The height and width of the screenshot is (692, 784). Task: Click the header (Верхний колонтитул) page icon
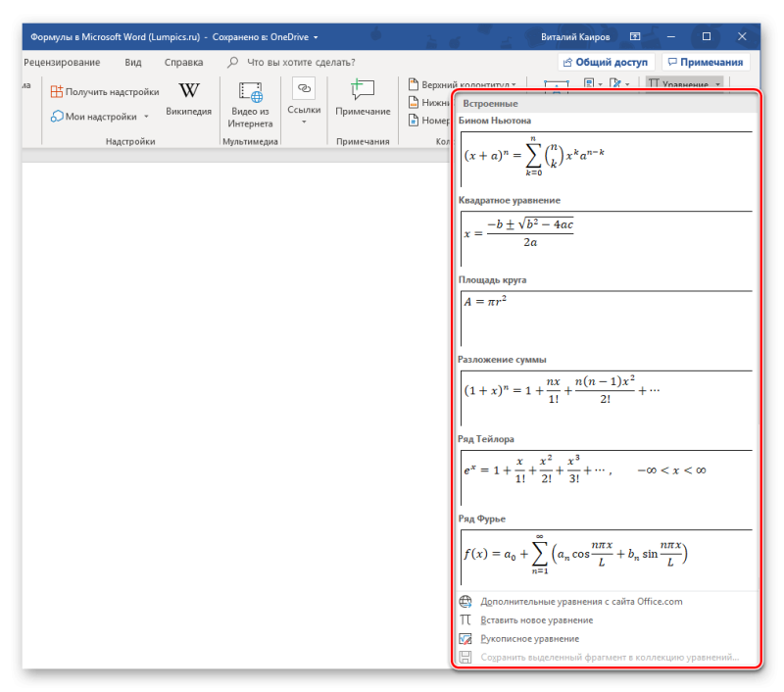pyautogui.click(x=413, y=84)
